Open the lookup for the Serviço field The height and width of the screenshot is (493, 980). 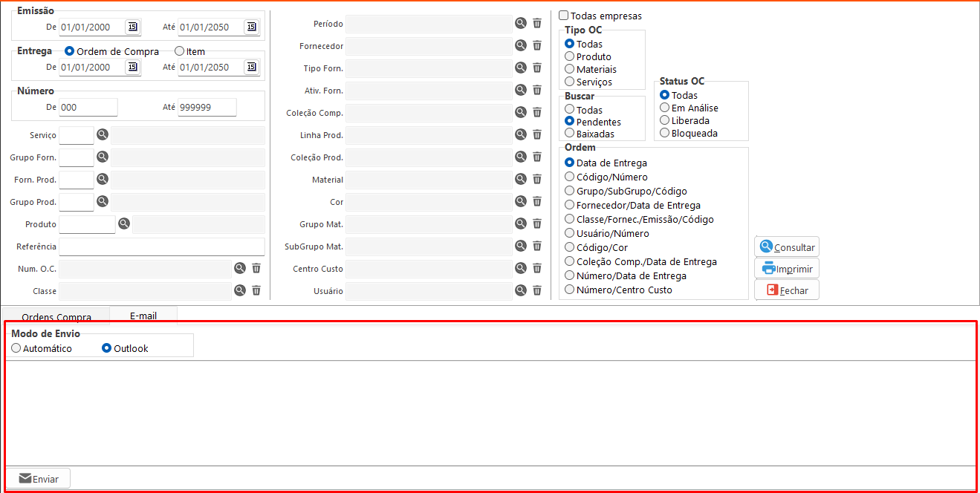coord(103,134)
